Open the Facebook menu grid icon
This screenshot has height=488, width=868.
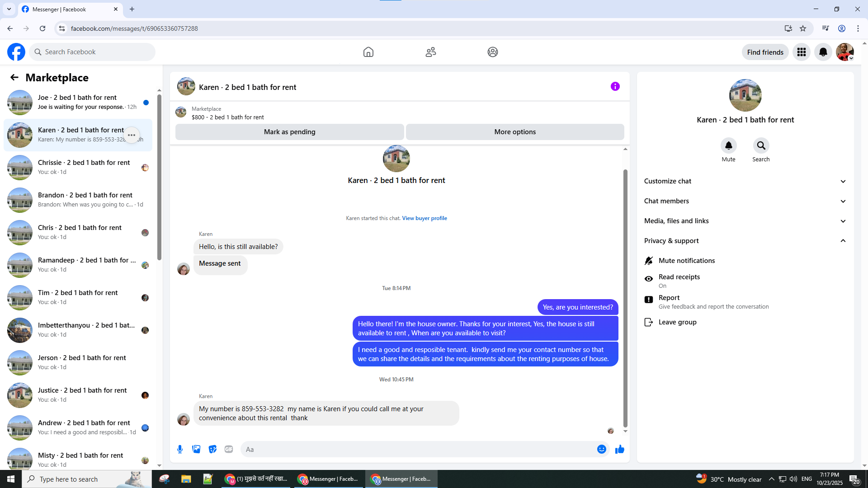tap(801, 52)
